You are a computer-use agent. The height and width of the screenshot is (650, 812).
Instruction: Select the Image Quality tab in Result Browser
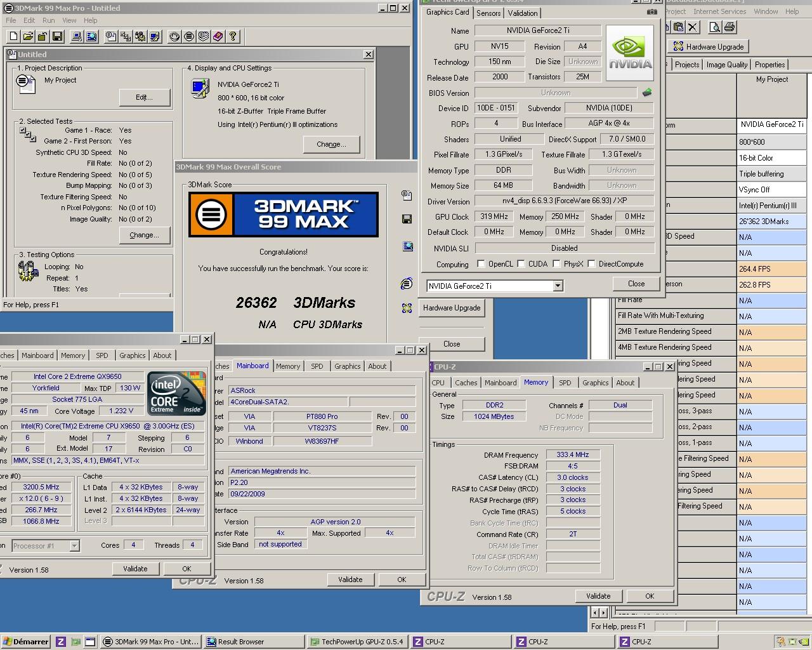[726, 65]
